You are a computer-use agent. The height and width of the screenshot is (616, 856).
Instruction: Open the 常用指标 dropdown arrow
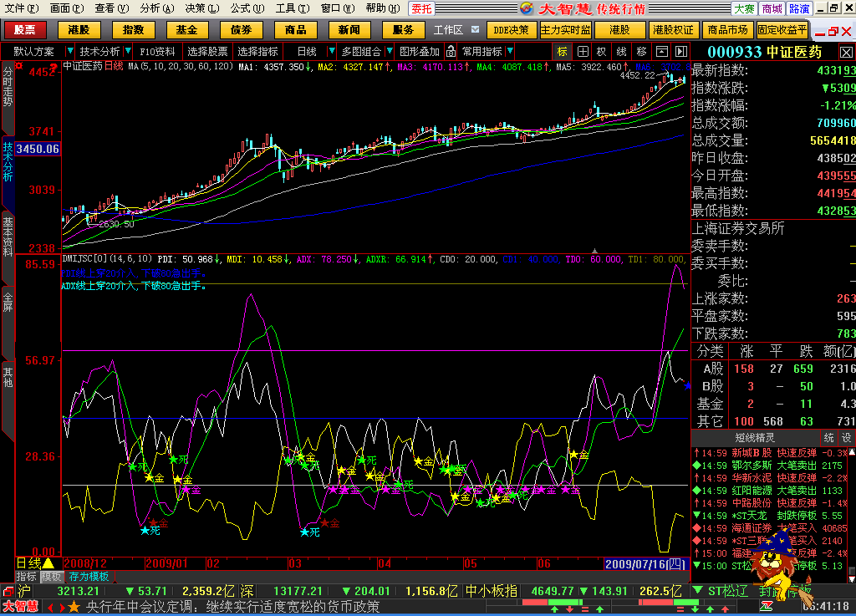[x=510, y=51]
